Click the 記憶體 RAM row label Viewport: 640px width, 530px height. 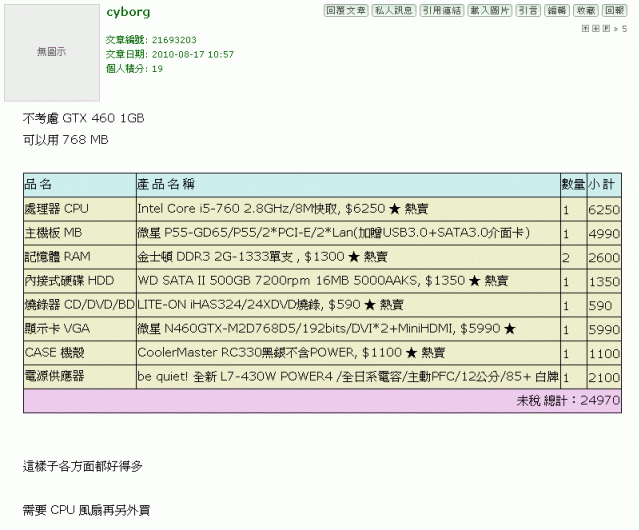[80, 257]
